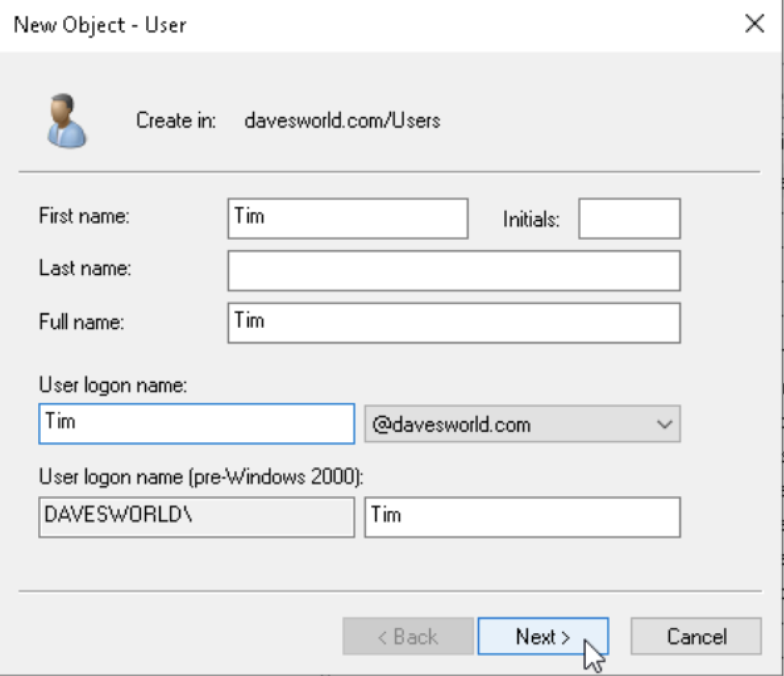Click the DAVESWORLD\ domain prefix box
The width and height of the screenshot is (784, 676).
[x=197, y=517]
